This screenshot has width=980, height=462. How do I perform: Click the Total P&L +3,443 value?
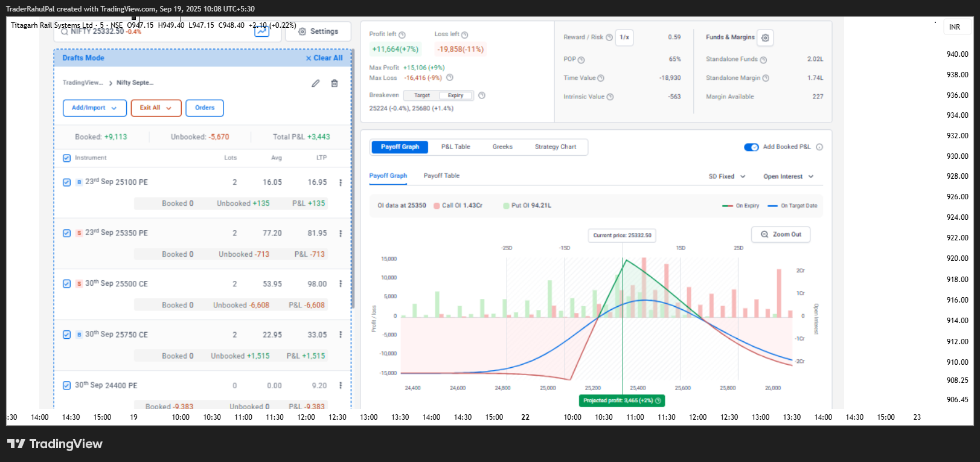coord(301,137)
